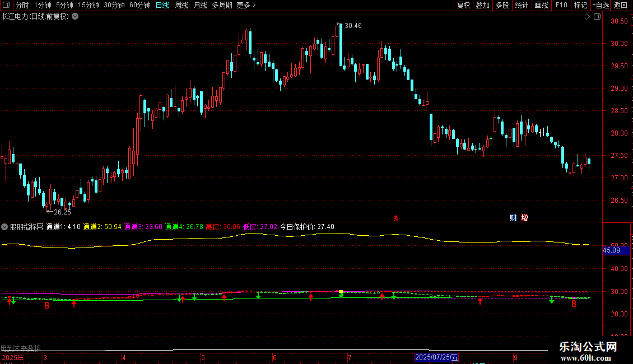Open F10 company info
The width and height of the screenshot is (633, 364).
(x=561, y=5)
